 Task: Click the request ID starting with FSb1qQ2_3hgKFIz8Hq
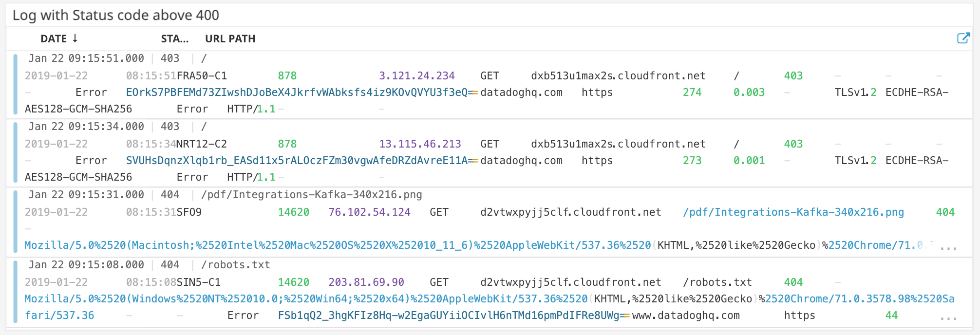[448, 316]
